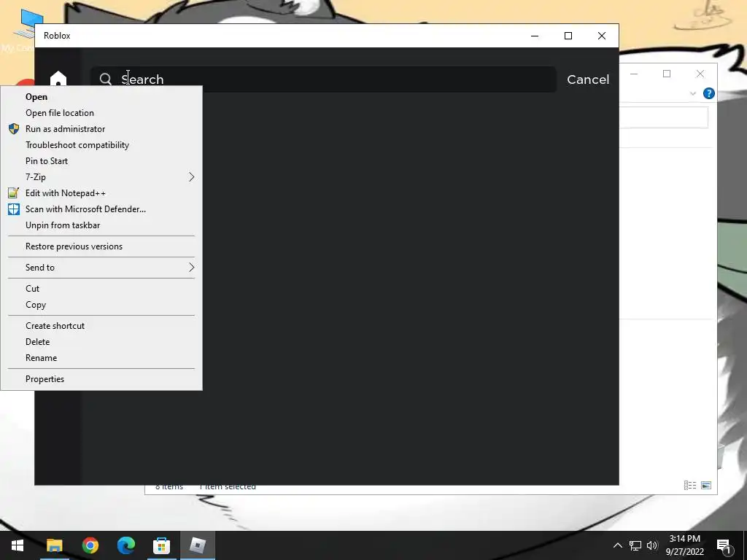Open the Windows Start menu

click(x=18, y=545)
